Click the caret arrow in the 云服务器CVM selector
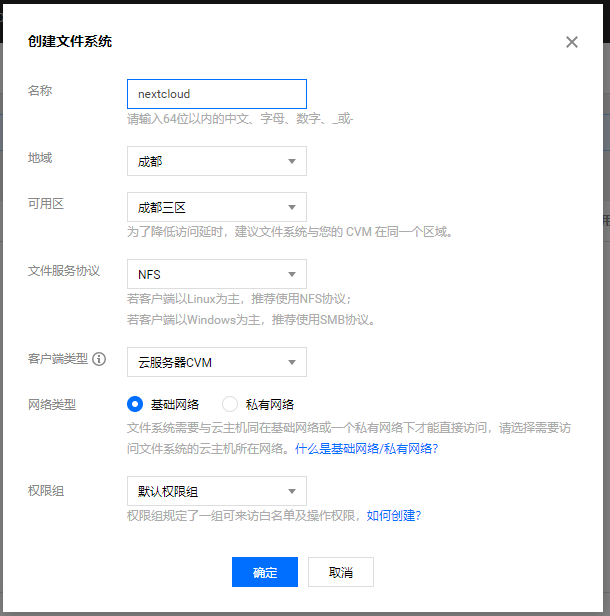Screen dimensions: 610x616 pyautogui.click(x=292, y=362)
